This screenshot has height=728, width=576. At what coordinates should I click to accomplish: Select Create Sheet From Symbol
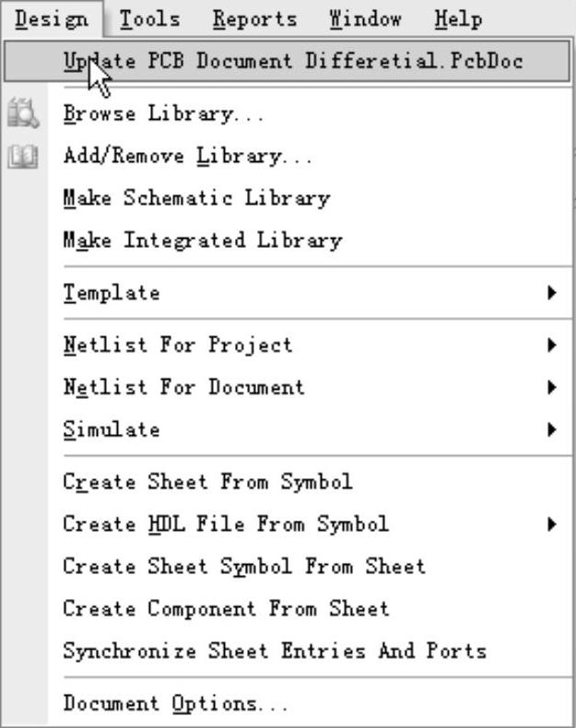[207, 482]
